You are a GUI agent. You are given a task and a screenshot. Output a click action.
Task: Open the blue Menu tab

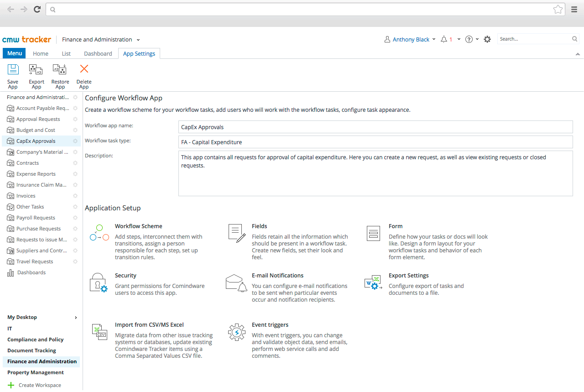coord(14,53)
